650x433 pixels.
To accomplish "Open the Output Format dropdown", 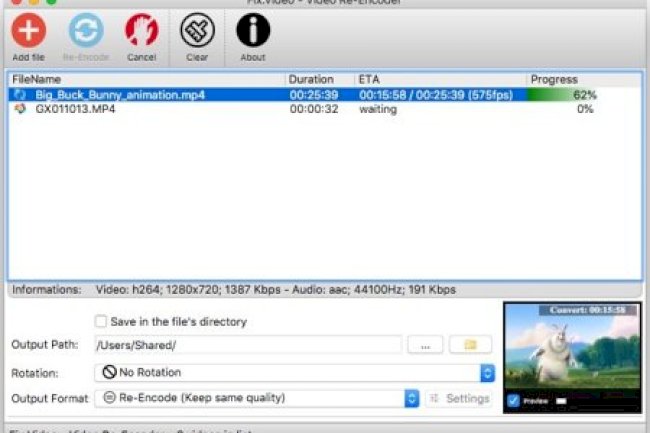I will pyautogui.click(x=257, y=398).
